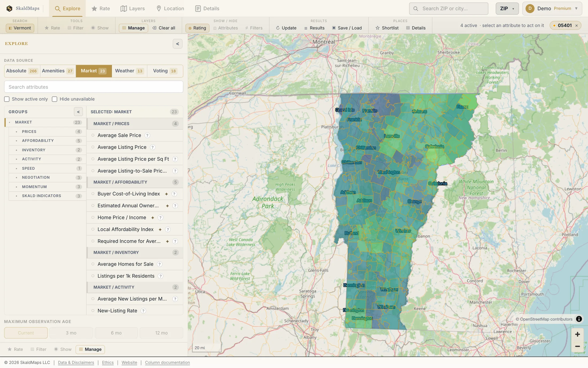This screenshot has height=368, width=588.
Task: Open the Demo Premium account menu
Action: click(x=552, y=9)
